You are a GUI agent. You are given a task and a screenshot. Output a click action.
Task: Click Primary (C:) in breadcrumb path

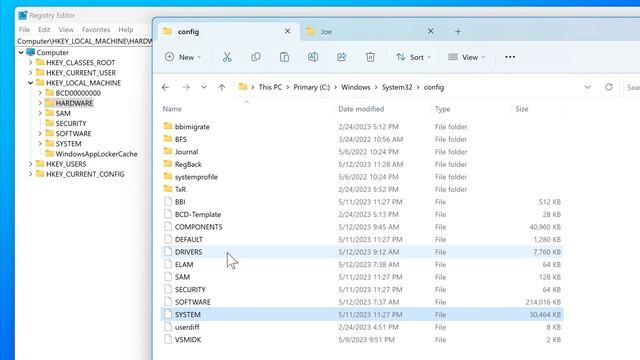pos(311,87)
